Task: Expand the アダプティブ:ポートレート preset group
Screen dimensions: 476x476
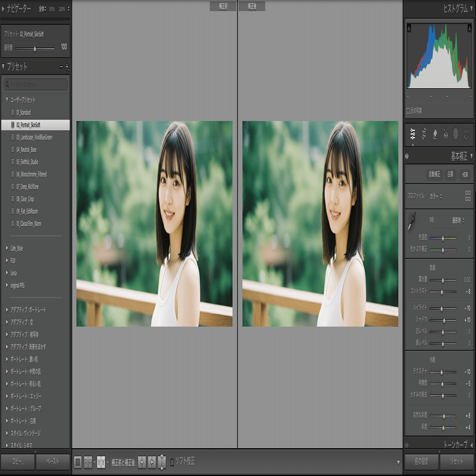Action: [7, 310]
